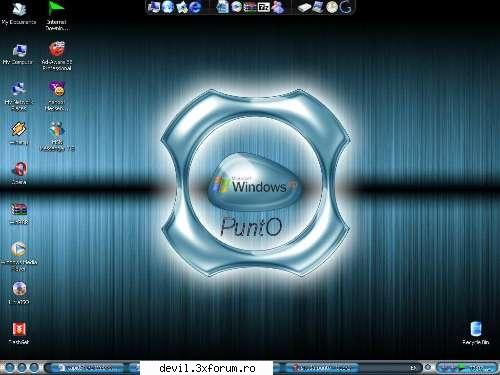Click the MSN Messenger icon in top dock
500x375 pixels.
coord(277,7)
